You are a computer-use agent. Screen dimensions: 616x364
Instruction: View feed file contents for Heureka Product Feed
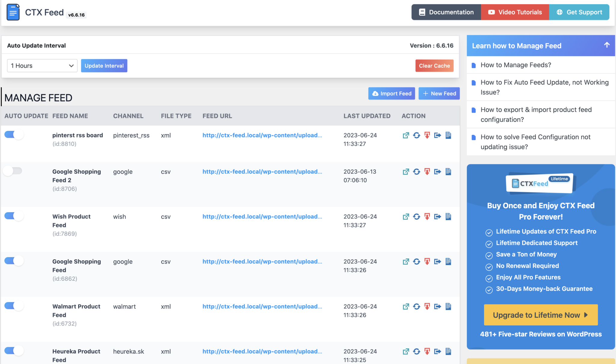pyautogui.click(x=448, y=351)
